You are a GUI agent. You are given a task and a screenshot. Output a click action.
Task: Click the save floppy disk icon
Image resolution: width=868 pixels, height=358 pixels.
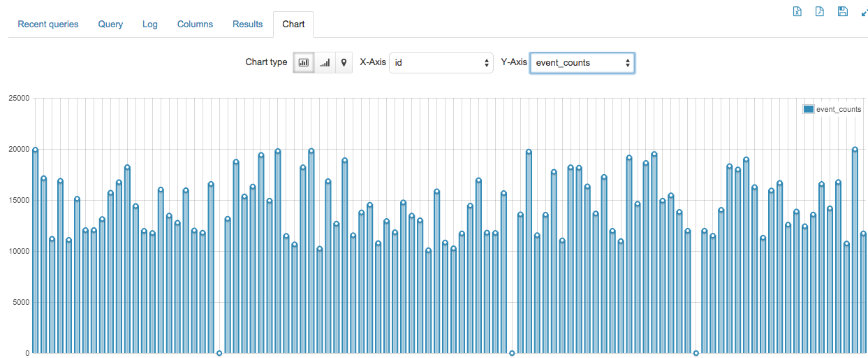(x=843, y=11)
